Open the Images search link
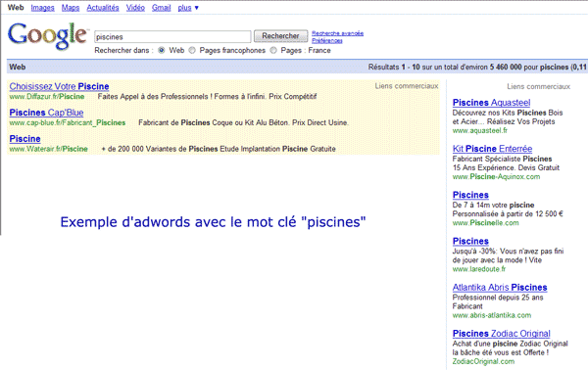The width and height of the screenshot is (588, 370). tap(42, 8)
